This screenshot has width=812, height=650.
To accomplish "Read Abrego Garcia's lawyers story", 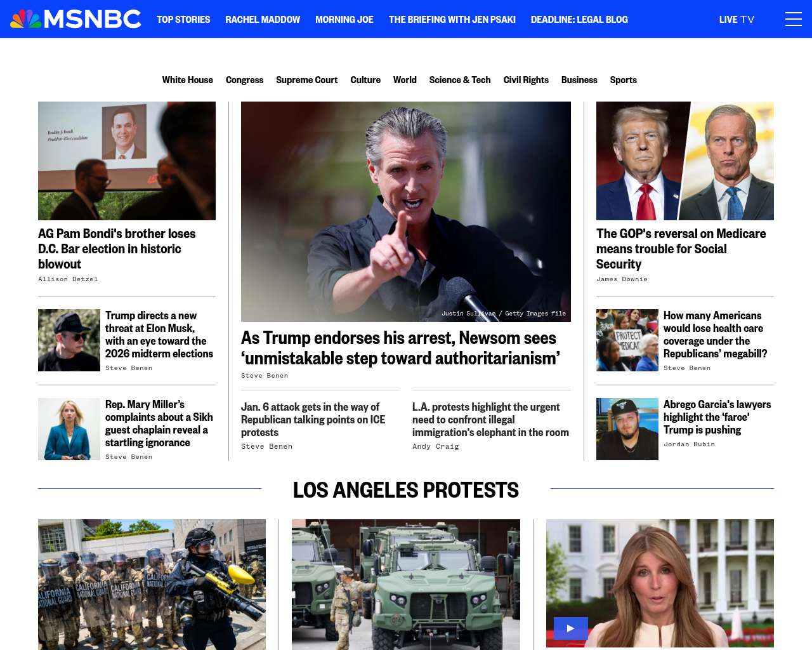I will [x=717, y=417].
